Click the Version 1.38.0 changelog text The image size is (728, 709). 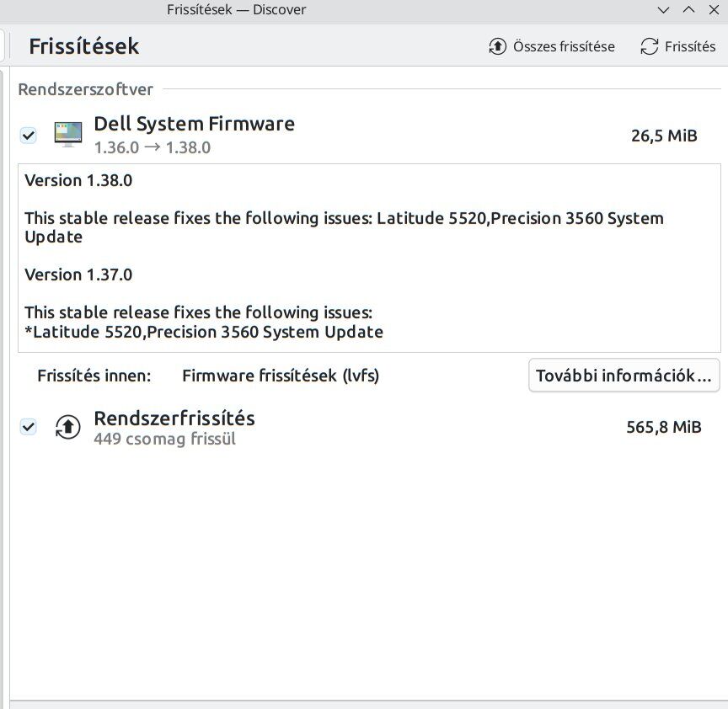click(78, 180)
